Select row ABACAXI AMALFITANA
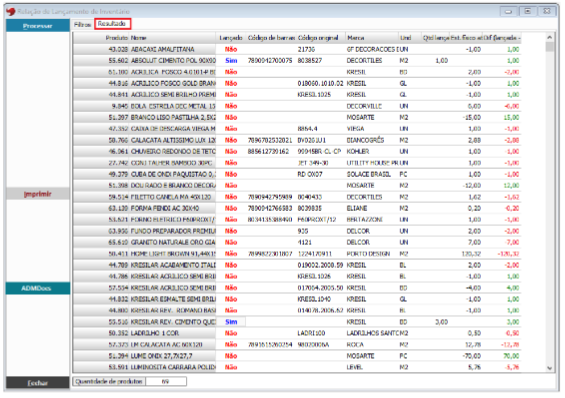 [297, 49]
